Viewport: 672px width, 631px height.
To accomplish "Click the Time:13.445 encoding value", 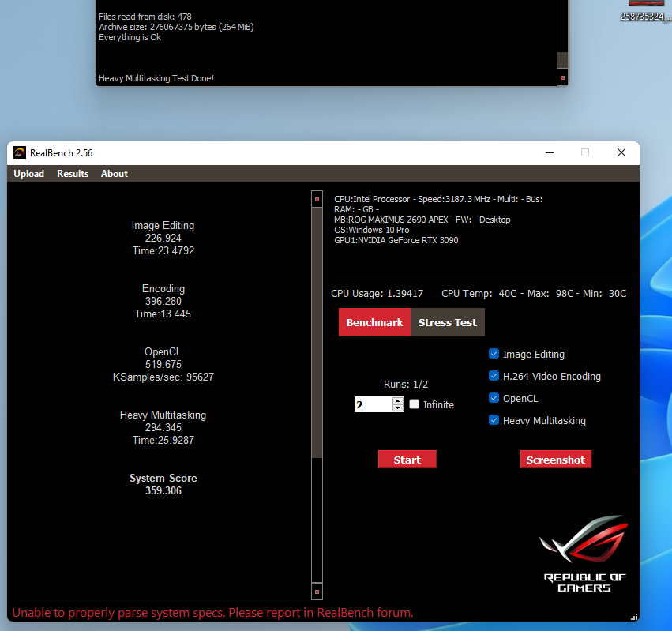I will pyautogui.click(x=163, y=314).
